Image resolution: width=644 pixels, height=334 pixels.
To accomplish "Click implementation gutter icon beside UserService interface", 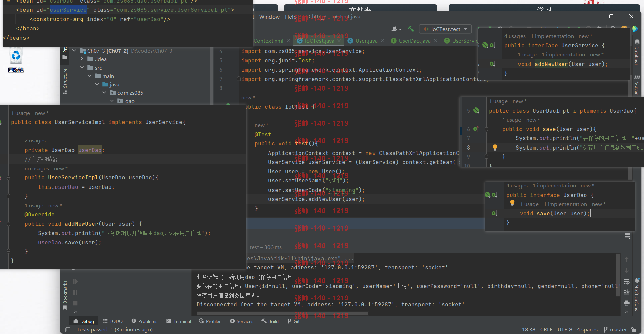I will (x=492, y=45).
